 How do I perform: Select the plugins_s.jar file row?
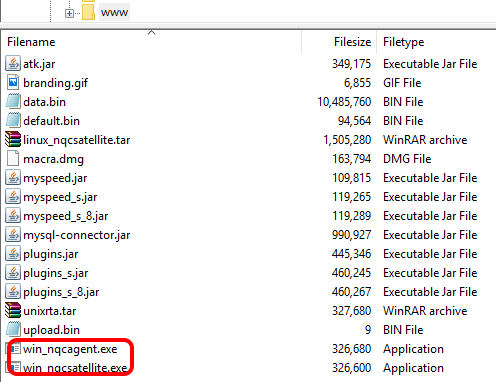point(248,273)
